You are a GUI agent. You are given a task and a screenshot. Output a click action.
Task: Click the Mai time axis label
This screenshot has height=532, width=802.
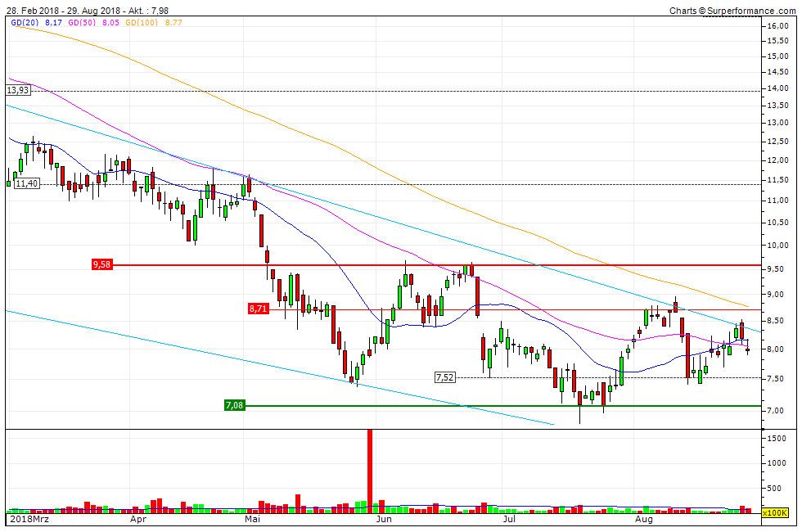click(252, 519)
